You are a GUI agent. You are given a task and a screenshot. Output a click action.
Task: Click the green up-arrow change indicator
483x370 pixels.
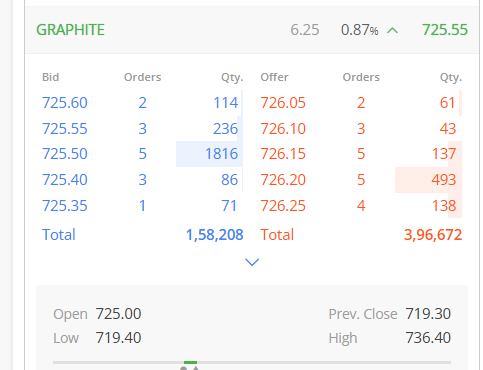393,31
